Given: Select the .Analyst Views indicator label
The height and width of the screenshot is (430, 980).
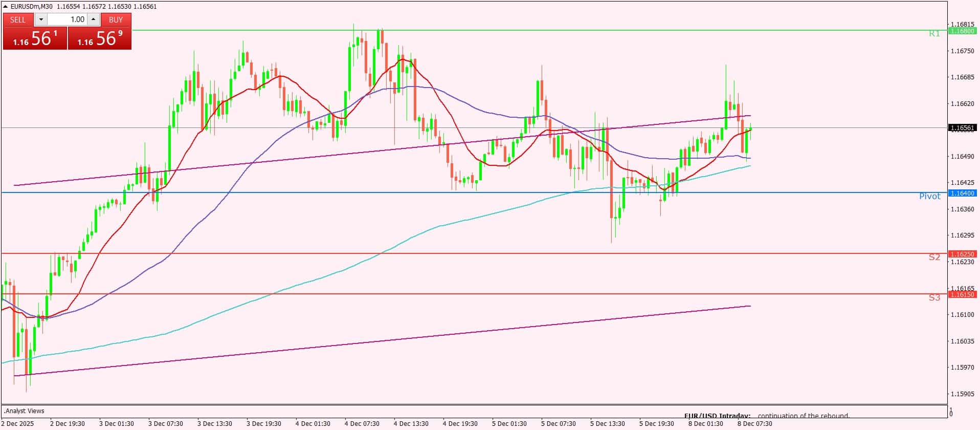Looking at the screenshot, I should [24, 411].
